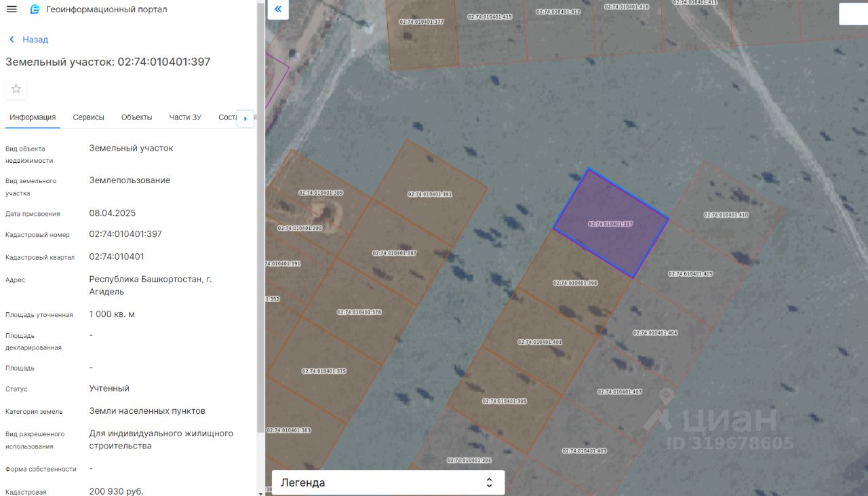
Task: Click parcel 02:74:010401:405 on map
Action: coord(690,273)
